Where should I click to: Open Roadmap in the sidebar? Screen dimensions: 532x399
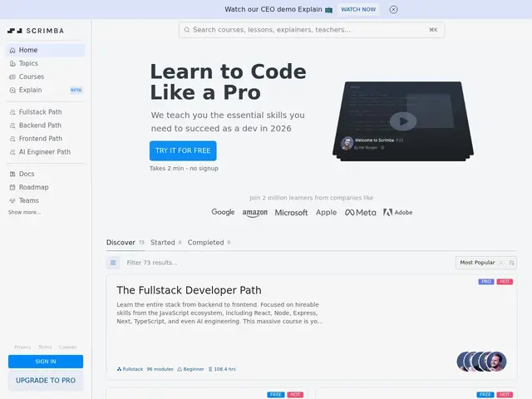(46, 187)
